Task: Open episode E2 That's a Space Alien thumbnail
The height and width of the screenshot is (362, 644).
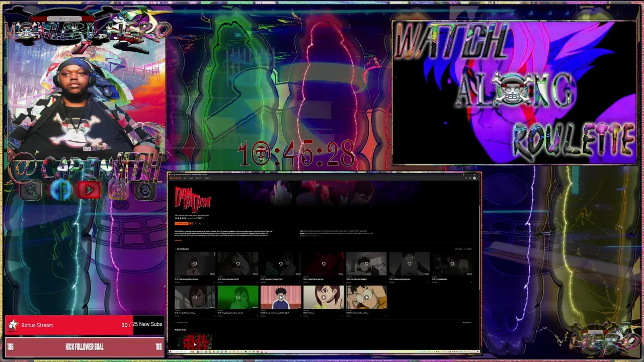Action: 237,264
